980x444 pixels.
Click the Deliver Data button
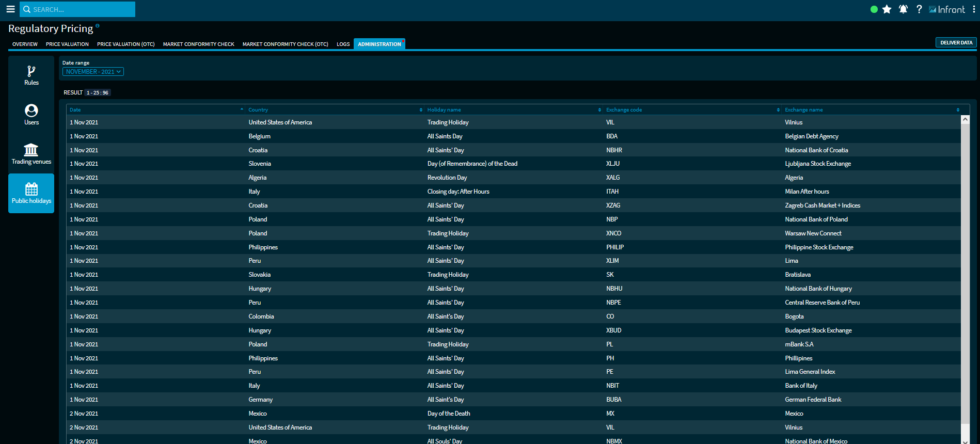point(956,43)
